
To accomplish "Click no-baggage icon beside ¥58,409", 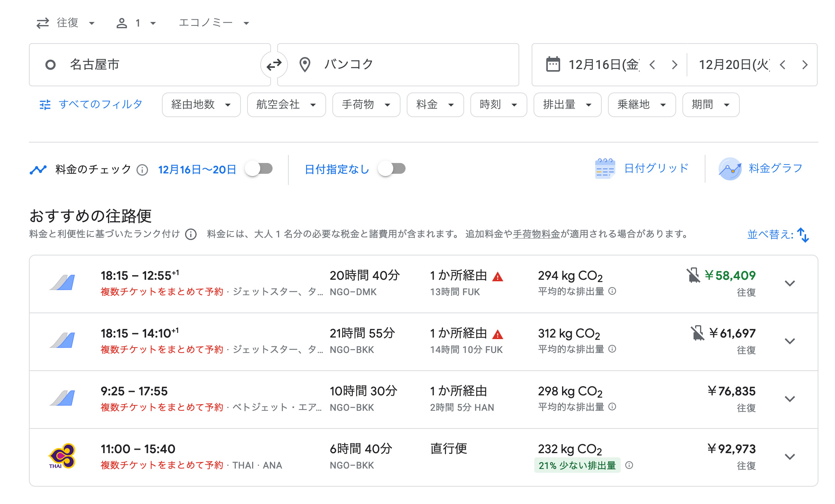I will pos(693,276).
